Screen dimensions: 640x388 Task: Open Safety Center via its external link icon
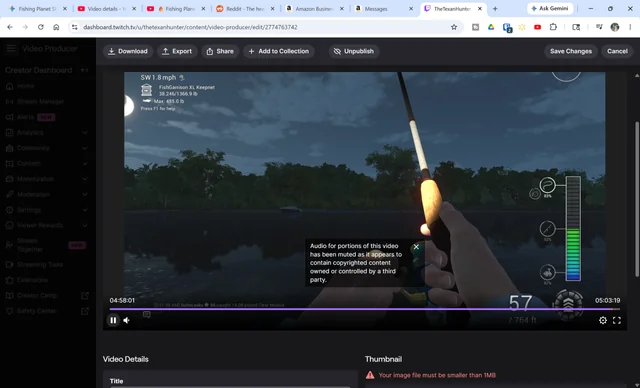(x=85, y=311)
